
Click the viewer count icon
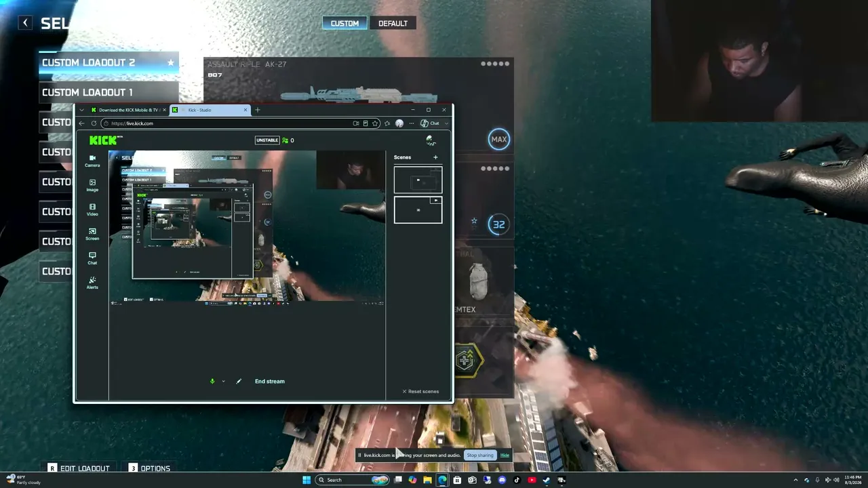(x=285, y=140)
